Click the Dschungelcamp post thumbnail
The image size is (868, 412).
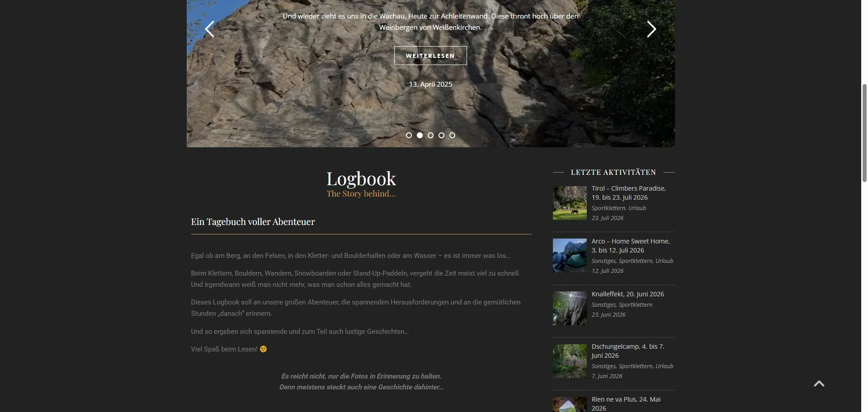coord(570,361)
